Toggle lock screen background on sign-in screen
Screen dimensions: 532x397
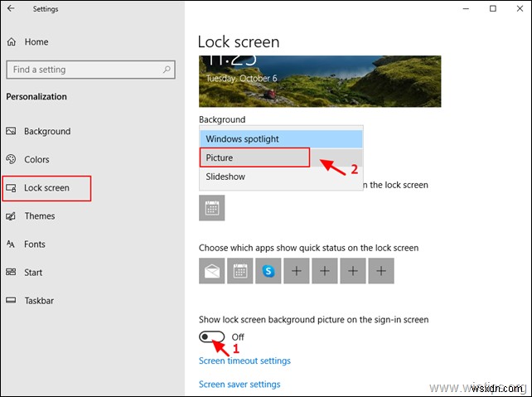(211, 337)
